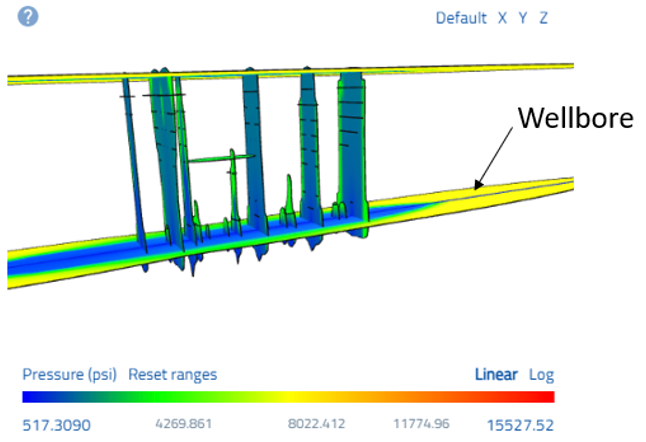This screenshot has width=646, height=442.
Task: Open the help question mark icon
Action: point(28,17)
